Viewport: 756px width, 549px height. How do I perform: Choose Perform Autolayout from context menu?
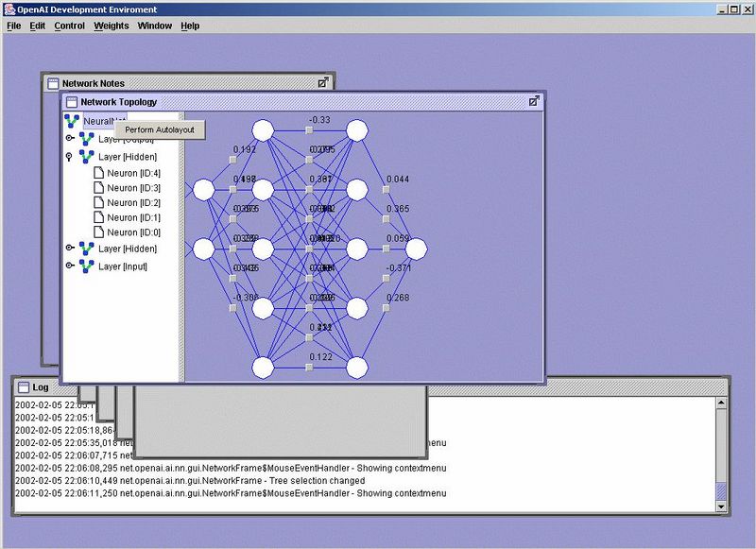(160, 129)
